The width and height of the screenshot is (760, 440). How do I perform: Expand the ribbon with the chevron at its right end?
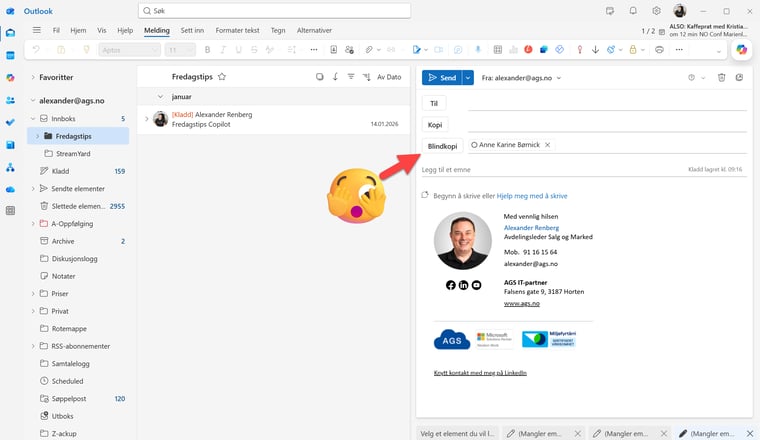719,51
